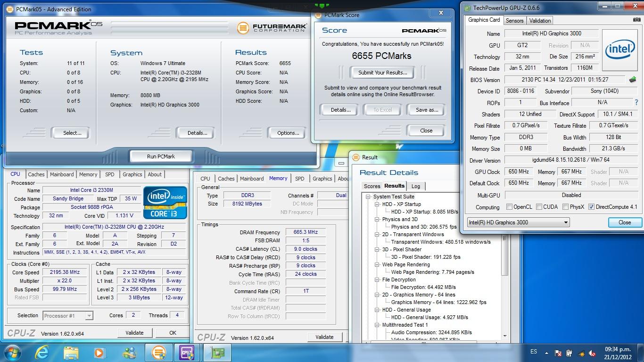The image size is (644, 362).
Task: Click the Run PCMark button
Action: point(161,156)
